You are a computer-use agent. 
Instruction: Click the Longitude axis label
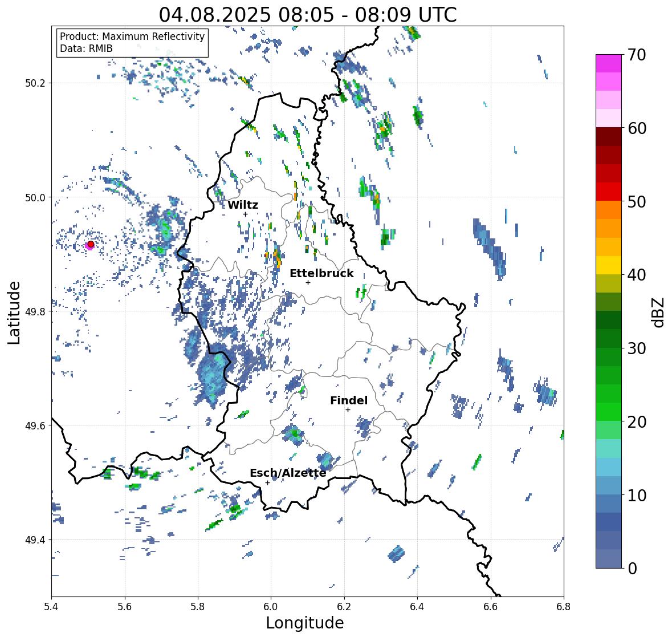click(305, 623)
